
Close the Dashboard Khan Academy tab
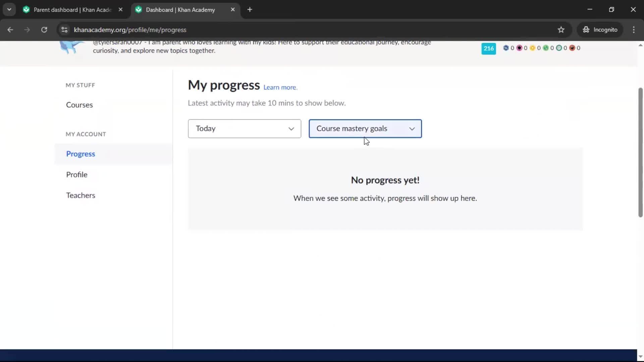pyautogui.click(x=233, y=10)
